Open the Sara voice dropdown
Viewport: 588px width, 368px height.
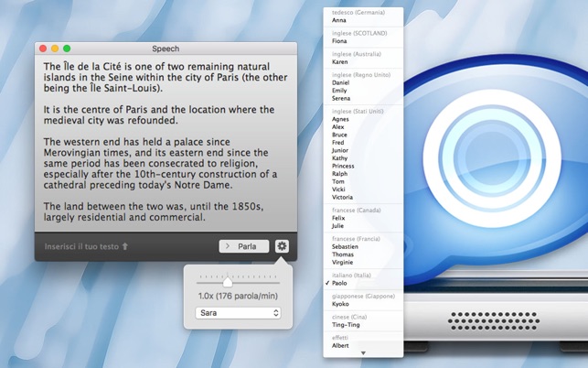pos(238,313)
